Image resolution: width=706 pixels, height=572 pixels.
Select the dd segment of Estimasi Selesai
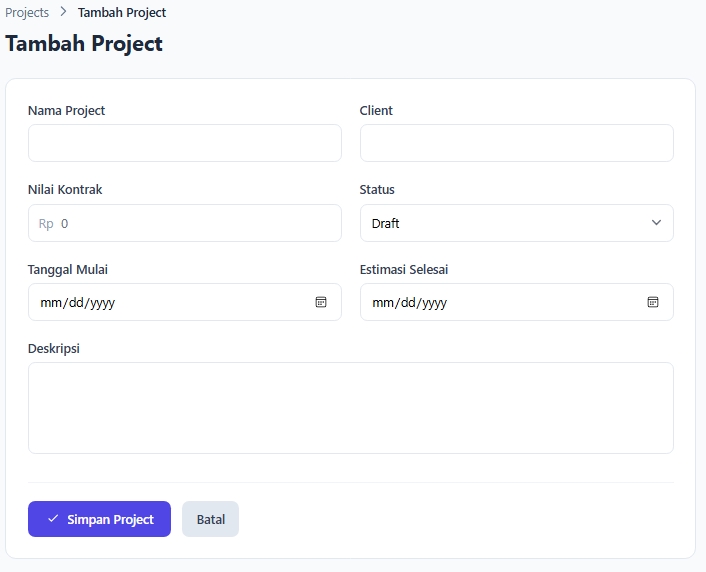coord(408,303)
